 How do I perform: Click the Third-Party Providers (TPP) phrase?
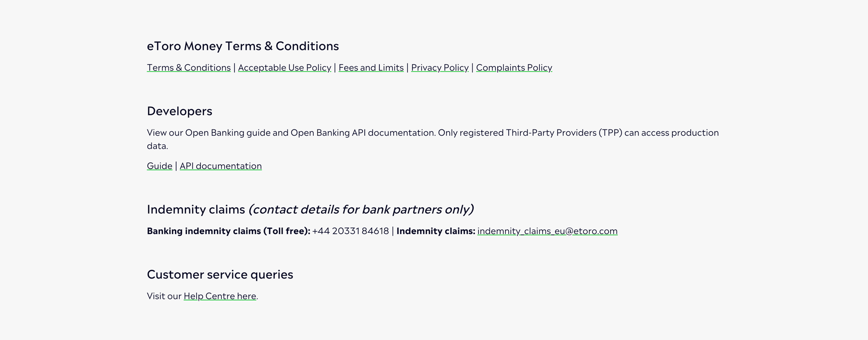[564, 133]
